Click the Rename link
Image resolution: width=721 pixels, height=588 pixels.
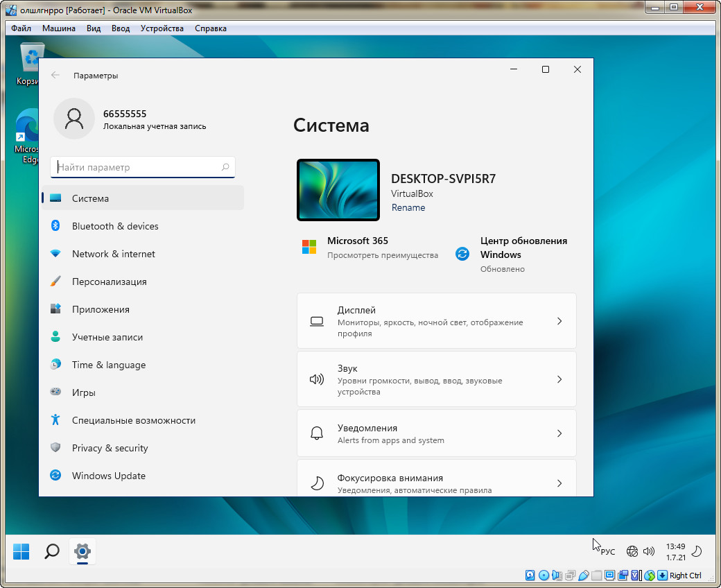pyautogui.click(x=408, y=207)
